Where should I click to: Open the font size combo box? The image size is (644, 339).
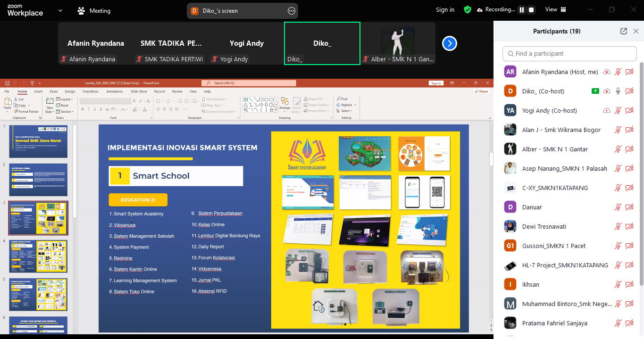[125, 101]
